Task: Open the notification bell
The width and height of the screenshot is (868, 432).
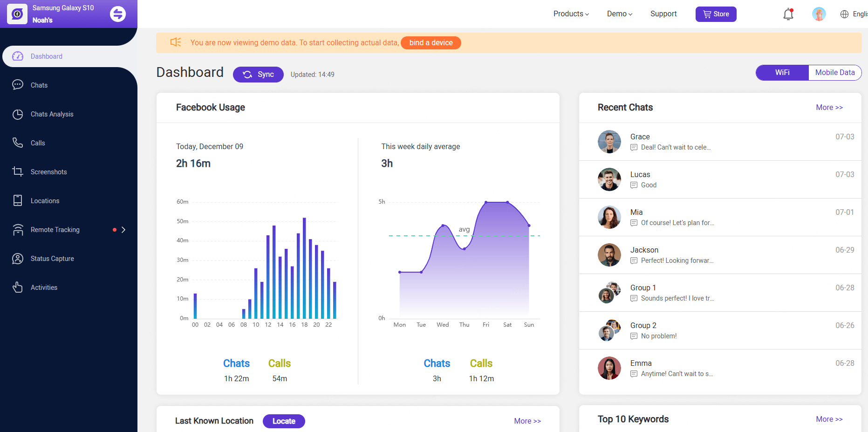Action: click(x=788, y=14)
